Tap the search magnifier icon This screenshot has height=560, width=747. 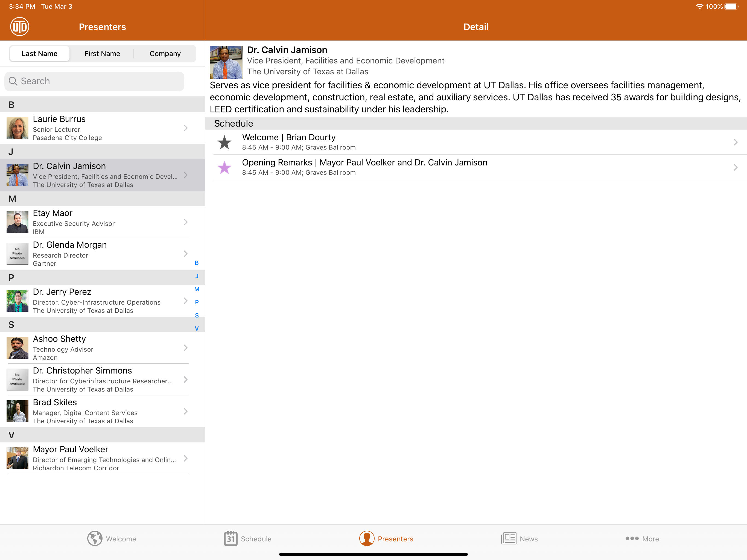(x=13, y=81)
